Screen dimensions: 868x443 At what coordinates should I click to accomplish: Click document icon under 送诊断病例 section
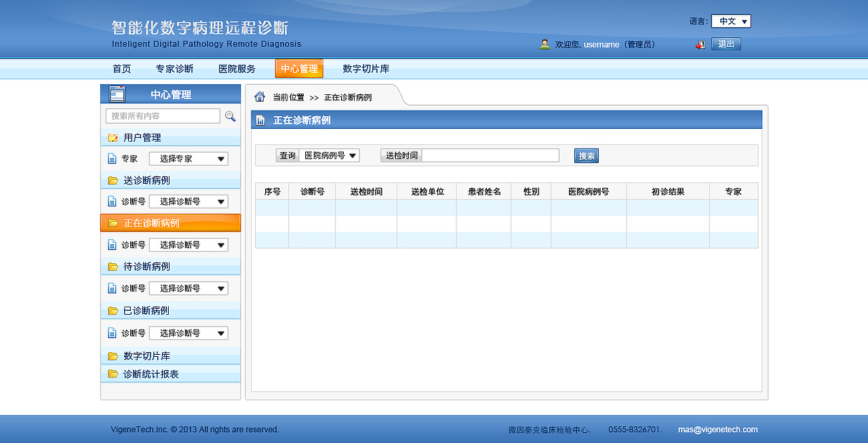click(x=113, y=201)
